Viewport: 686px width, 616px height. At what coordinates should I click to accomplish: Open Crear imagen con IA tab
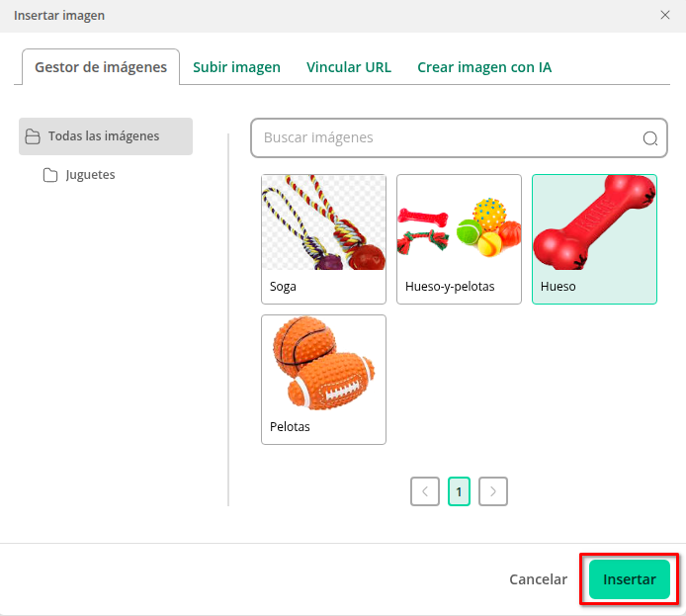(x=484, y=67)
